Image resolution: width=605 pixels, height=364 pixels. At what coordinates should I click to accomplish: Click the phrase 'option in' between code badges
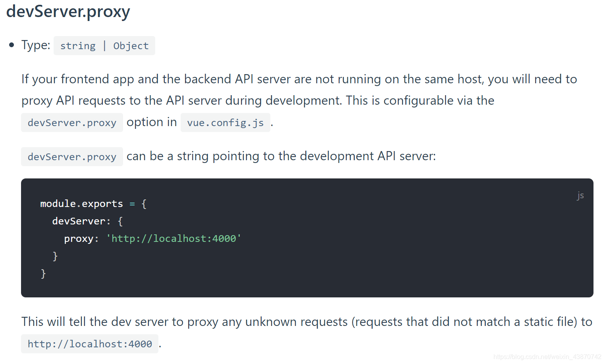tap(151, 122)
